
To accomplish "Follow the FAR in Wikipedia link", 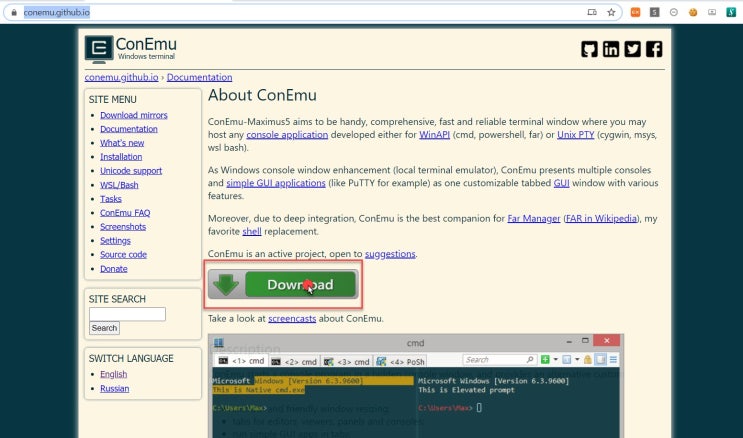I will 601,219.
